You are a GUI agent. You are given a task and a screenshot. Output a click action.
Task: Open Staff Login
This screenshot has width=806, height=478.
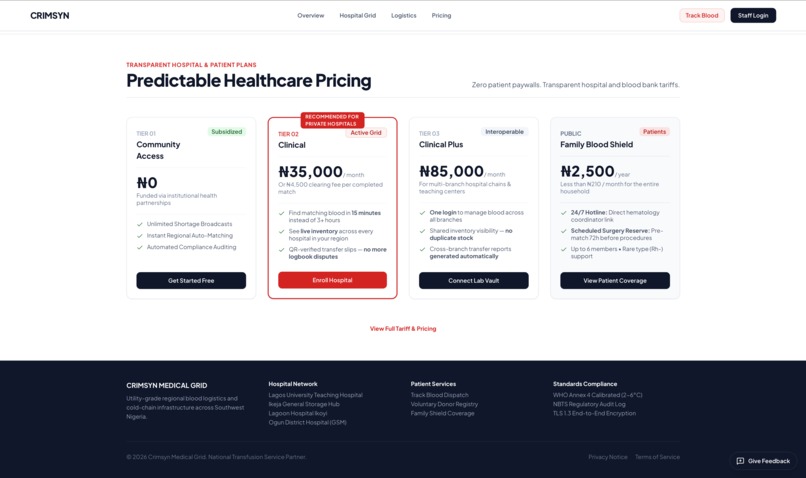point(753,15)
